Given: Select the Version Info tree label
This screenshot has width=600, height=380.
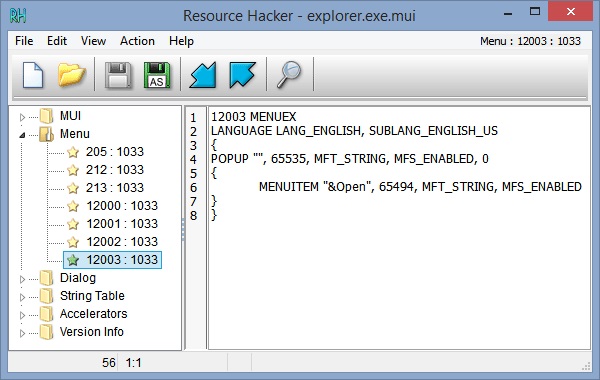Looking at the screenshot, I should point(92,332).
